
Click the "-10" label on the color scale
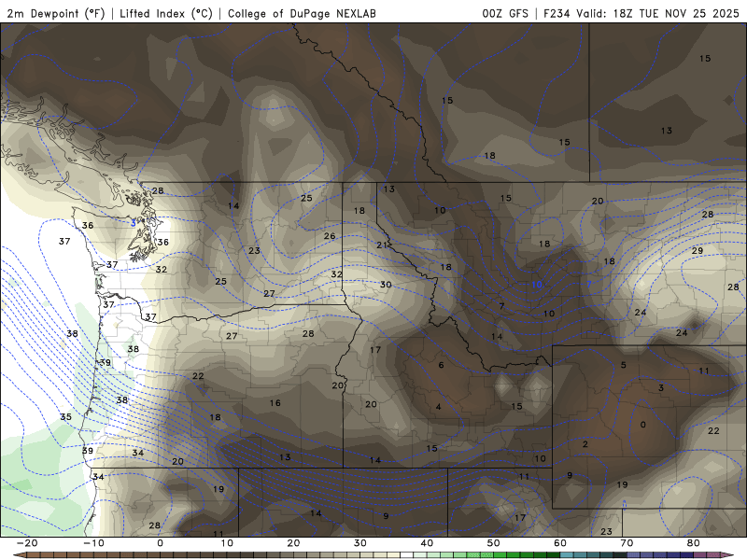93,543
